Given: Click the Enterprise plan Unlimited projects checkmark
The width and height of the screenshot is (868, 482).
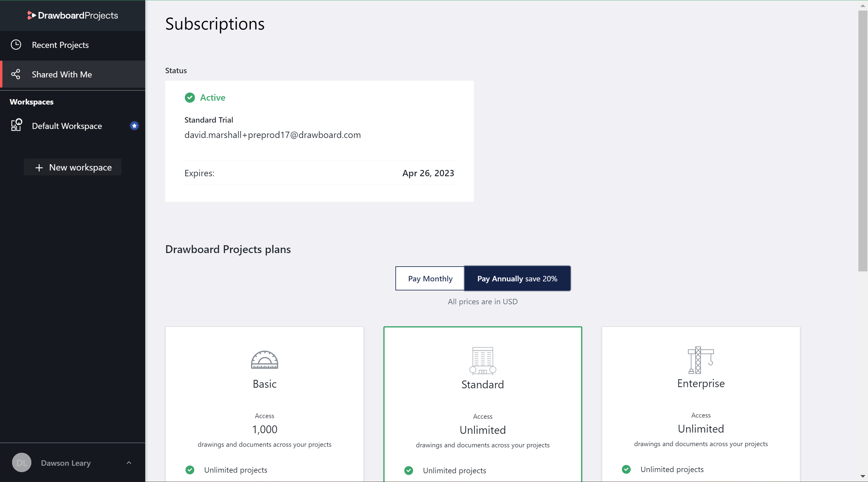Looking at the screenshot, I should tap(626, 469).
